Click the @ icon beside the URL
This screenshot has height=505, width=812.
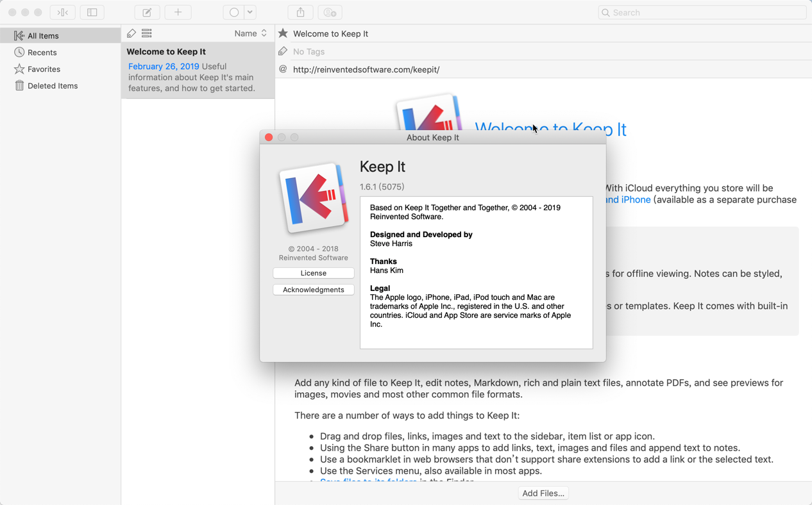[283, 69]
